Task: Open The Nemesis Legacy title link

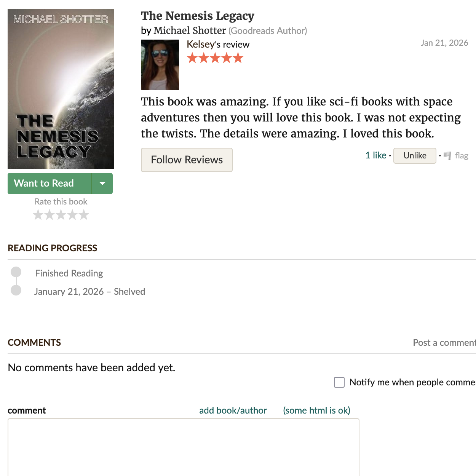Action: pos(198,16)
